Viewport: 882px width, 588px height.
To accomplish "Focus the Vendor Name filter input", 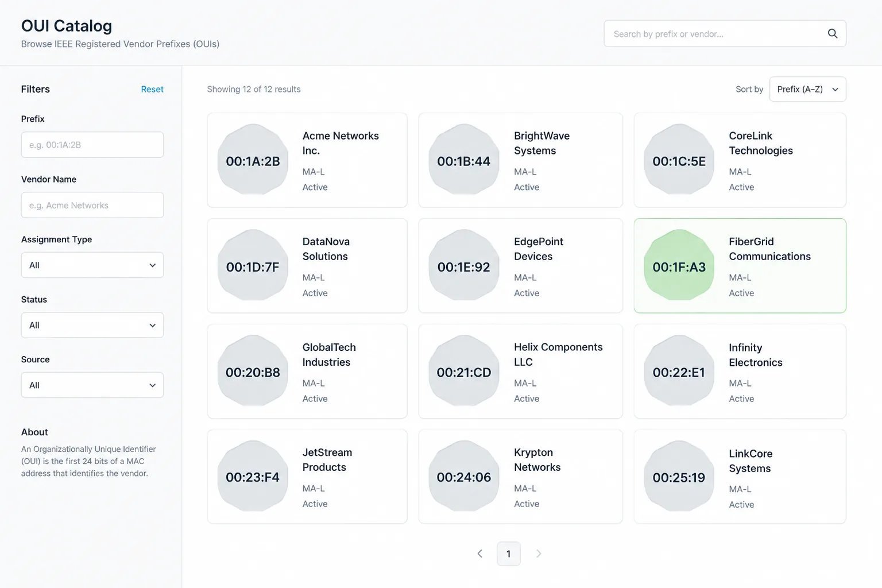I will click(x=92, y=205).
